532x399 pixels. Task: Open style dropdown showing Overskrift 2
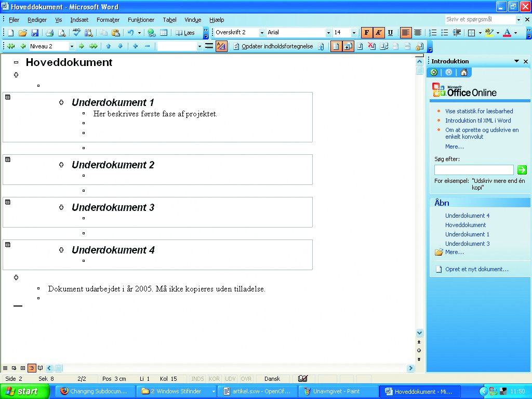click(262, 33)
